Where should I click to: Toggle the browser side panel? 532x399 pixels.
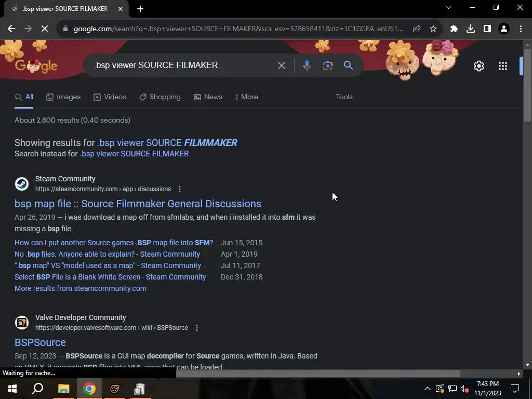[x=487, y=29]
